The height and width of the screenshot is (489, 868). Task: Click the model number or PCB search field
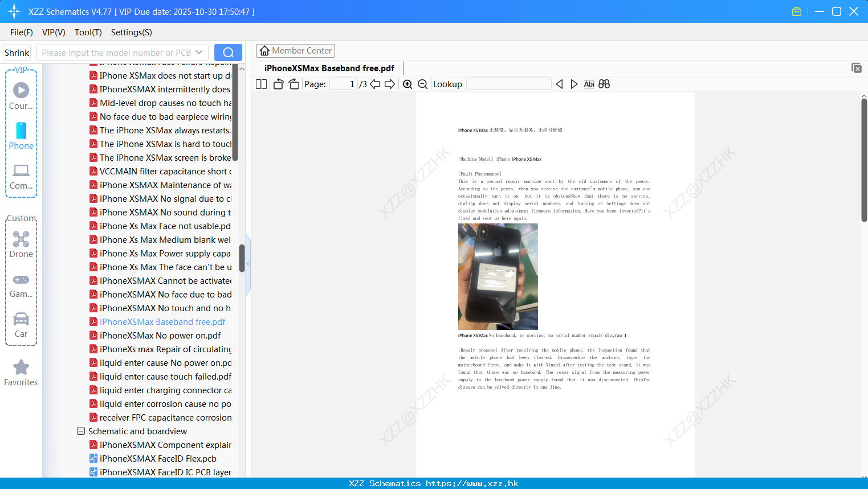point(116,52)
